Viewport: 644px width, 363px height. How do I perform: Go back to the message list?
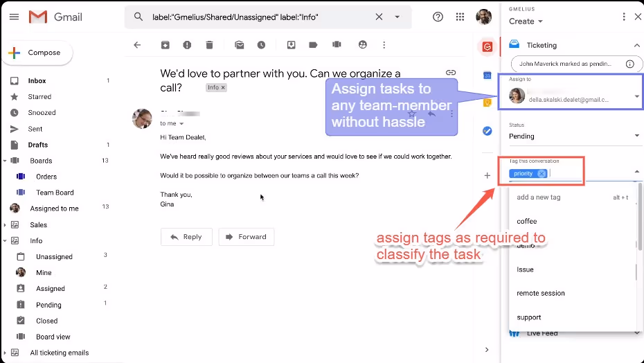[137, 45]
